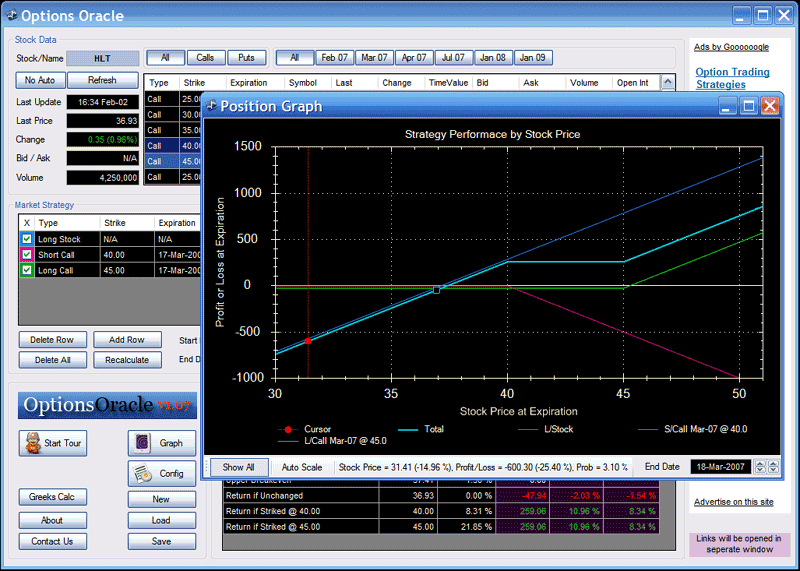Click the Strike column header in Market Strategy
800x571 pixels.
[x=127, y=223]
